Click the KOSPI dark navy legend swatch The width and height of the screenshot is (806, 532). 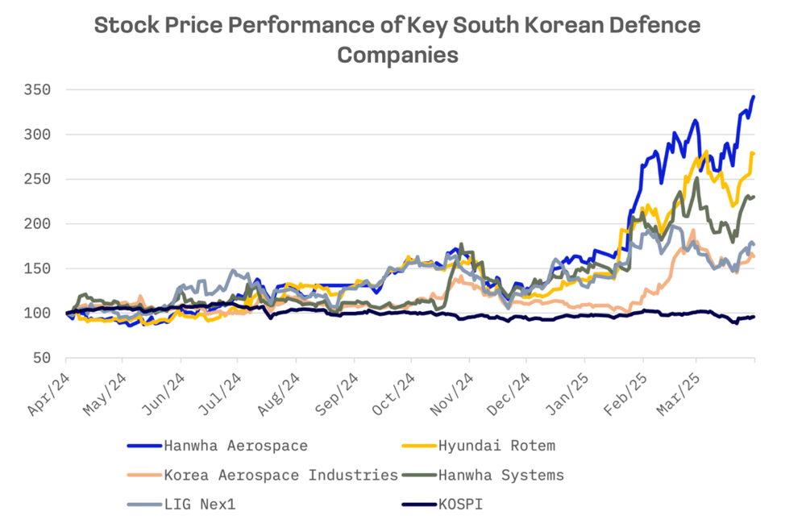pos(418,505)
